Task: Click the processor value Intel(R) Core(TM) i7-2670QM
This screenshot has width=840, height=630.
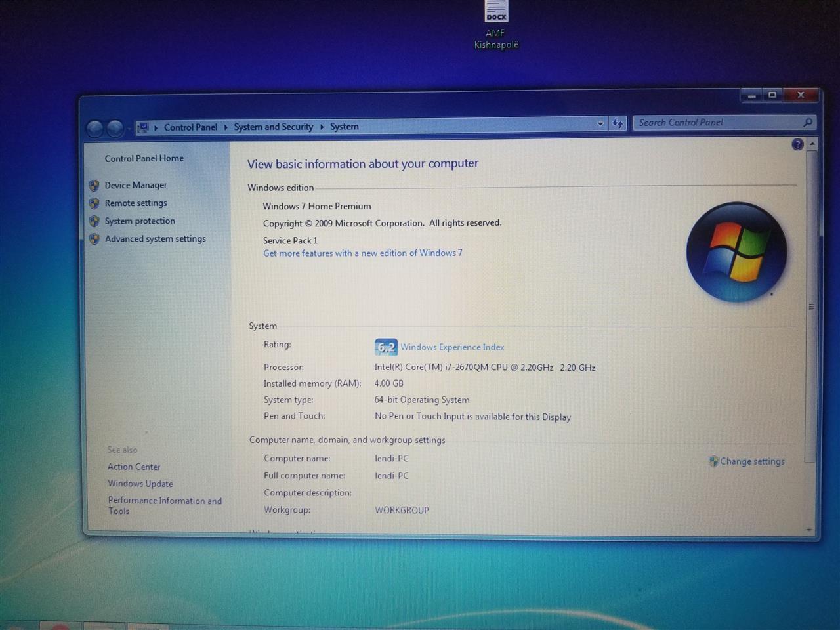Action: click(485, 367)
